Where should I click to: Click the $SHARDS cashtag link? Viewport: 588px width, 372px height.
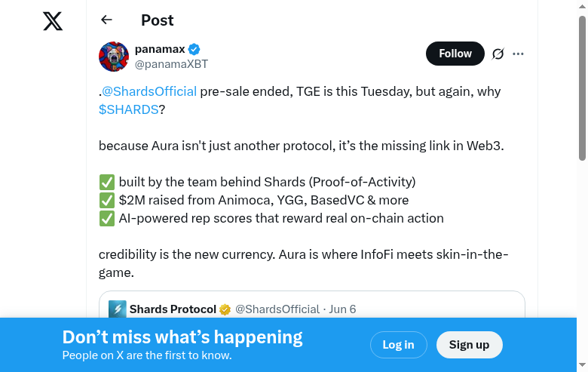click(128, 109)
